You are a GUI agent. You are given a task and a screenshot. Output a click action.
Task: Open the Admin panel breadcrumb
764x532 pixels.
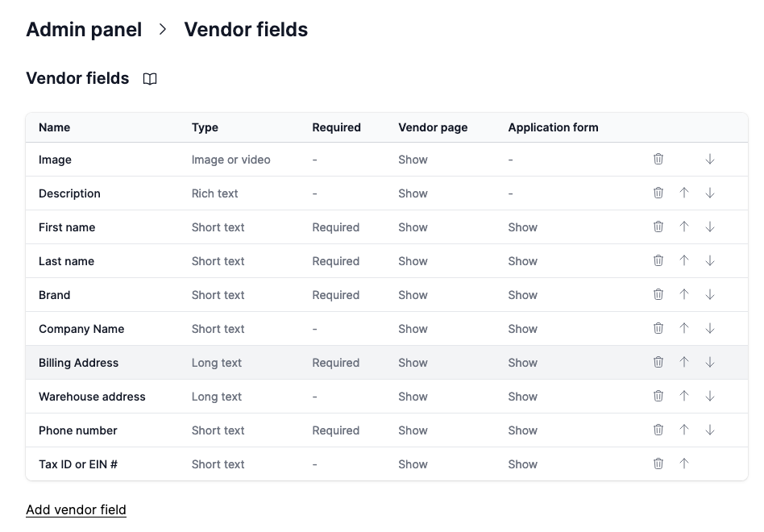pyautogui.click(x=83, y=30)
